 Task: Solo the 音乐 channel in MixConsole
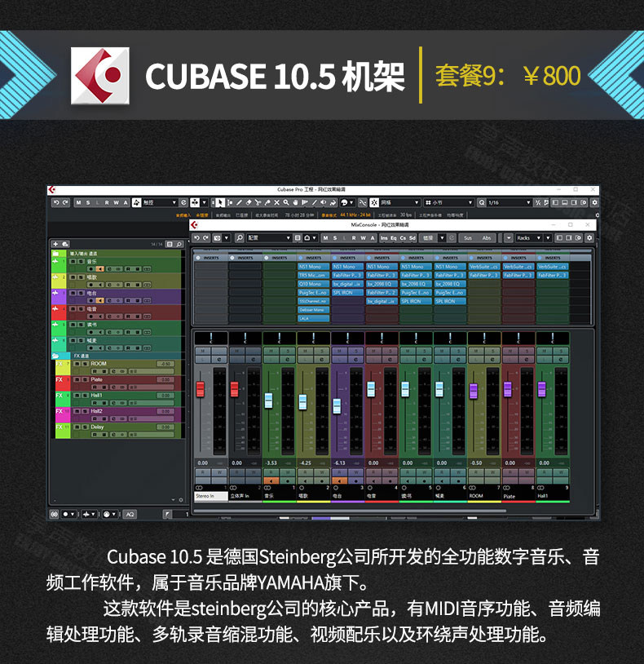point(288,351)
